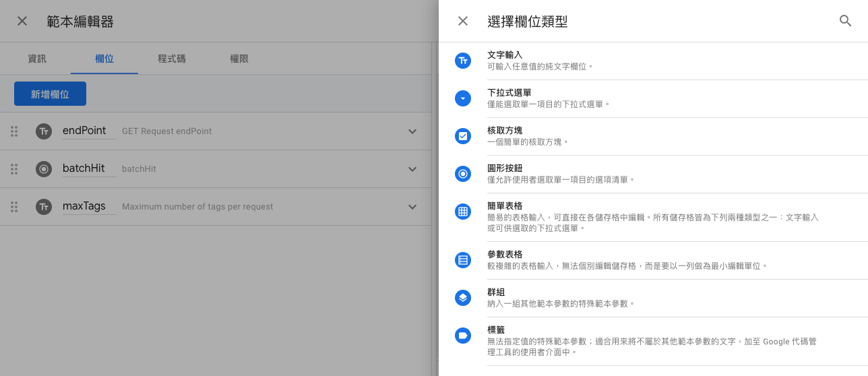Click the 'GET Request endPoint' description text
868x376 pixels.
pos(166,131)
